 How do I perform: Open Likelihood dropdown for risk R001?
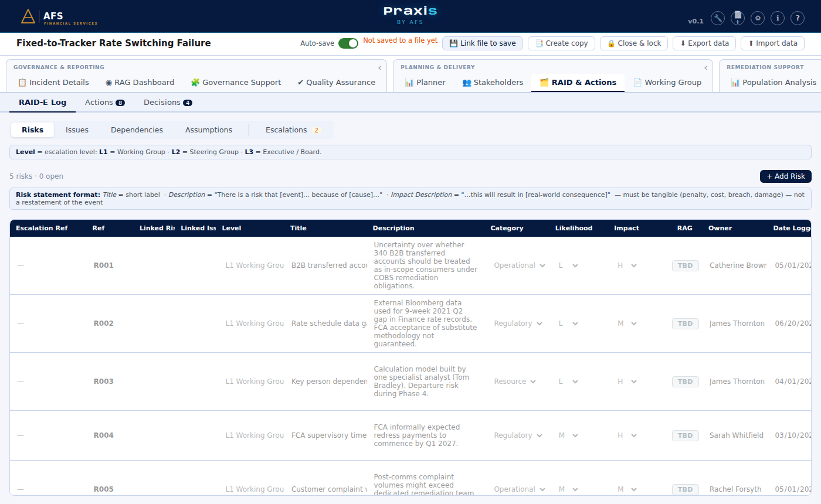click(x=568, y=265)
